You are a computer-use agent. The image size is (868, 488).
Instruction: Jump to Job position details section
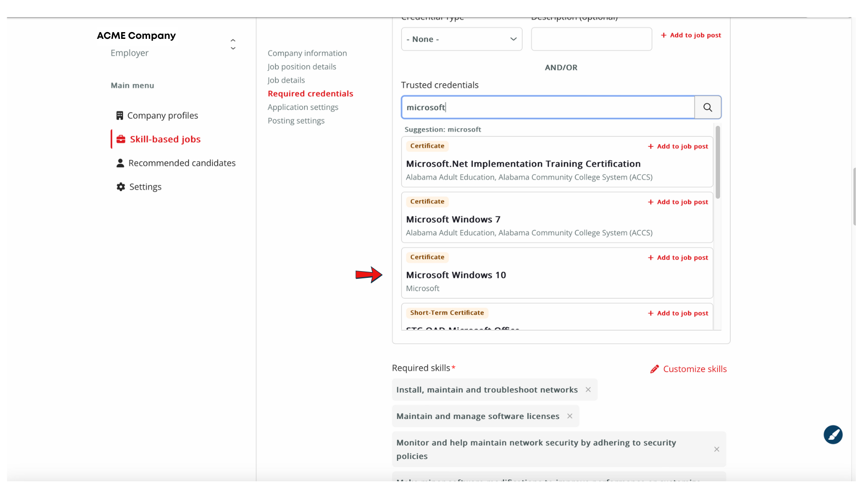coord(302,67)
